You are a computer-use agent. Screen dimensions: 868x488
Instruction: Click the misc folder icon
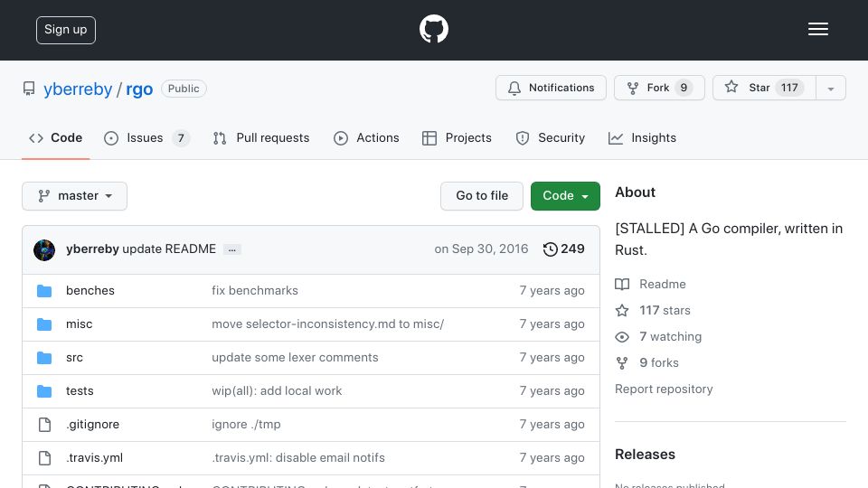(44, 324)
